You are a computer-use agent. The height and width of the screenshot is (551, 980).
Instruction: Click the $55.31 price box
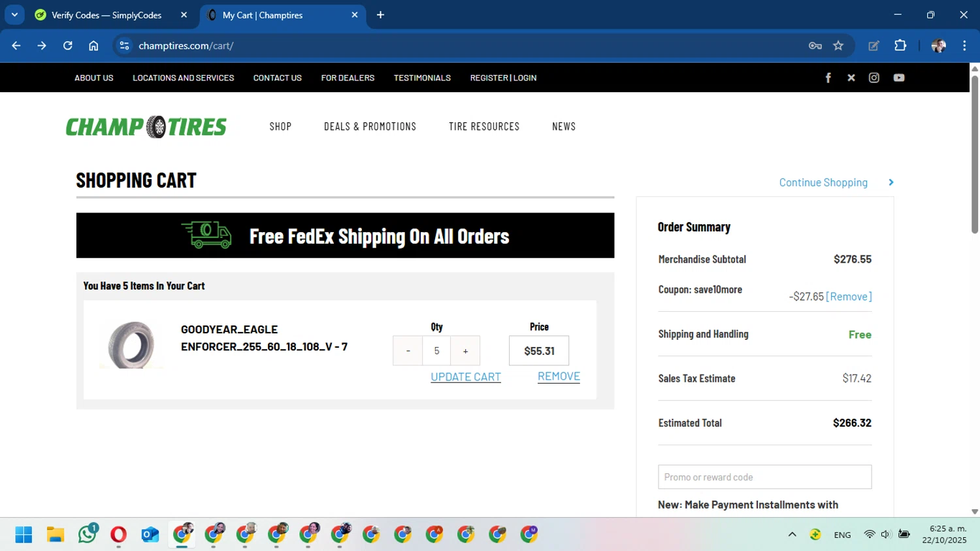[539, 351]
